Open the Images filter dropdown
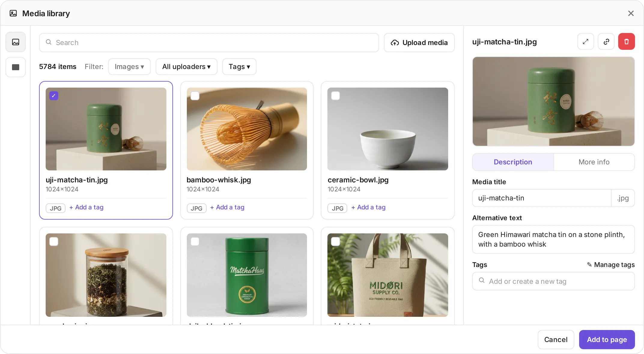This screenshot has height=354, width=644. pos(129,67)
